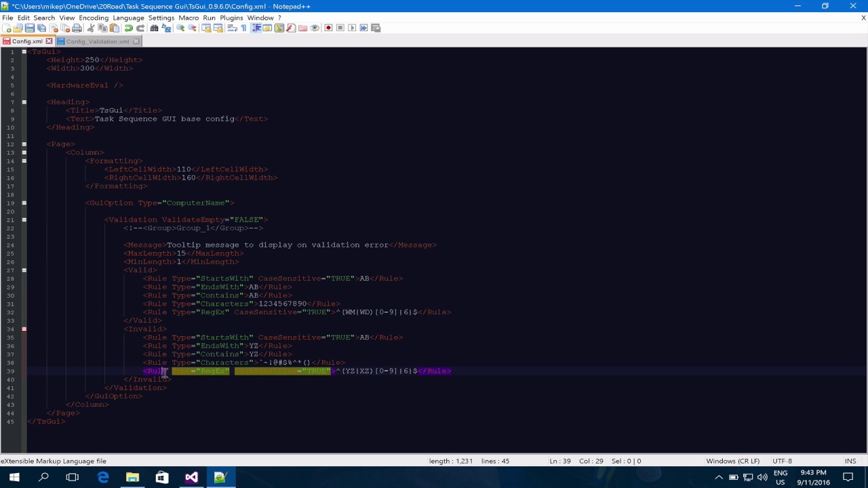Image resolution: width=868 pixels, height=488 pixels.
Task: Start macro recording with the red record icon
Action: point(328,28)
